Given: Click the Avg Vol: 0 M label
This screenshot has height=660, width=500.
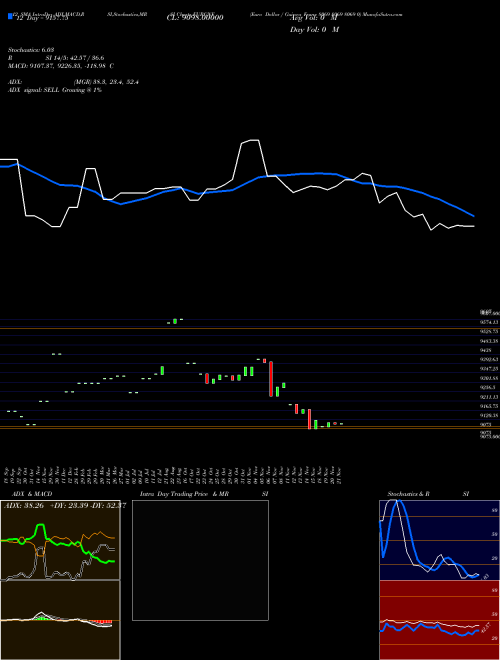Looking at the screenshot, I should (314, 19).
